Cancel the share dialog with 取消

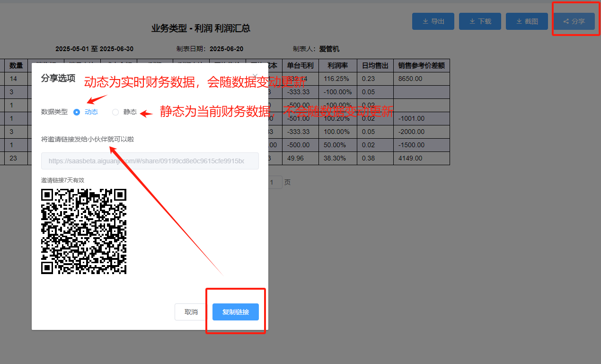coord(191,312)
